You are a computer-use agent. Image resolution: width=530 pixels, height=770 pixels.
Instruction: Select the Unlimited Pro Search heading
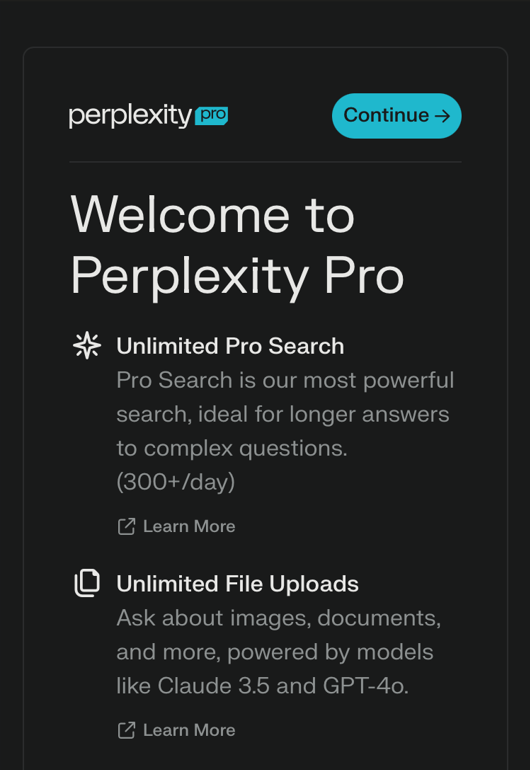[x=230, y=346]
